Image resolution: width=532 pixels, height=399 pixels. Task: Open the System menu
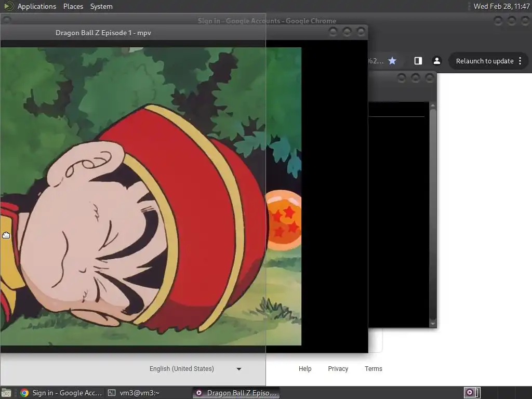click(101, 6)
